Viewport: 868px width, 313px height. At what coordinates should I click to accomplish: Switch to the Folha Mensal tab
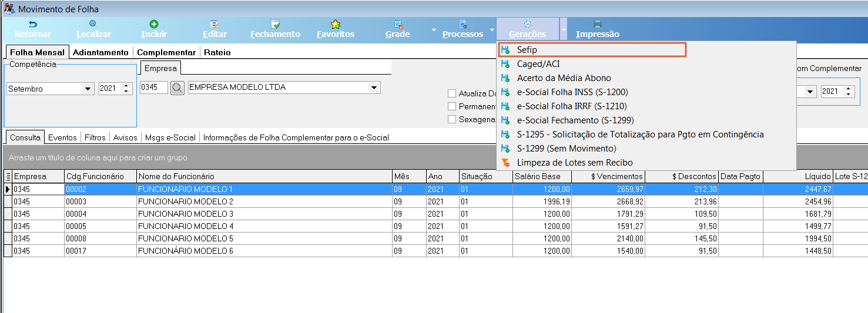click(x=38, y=52)
